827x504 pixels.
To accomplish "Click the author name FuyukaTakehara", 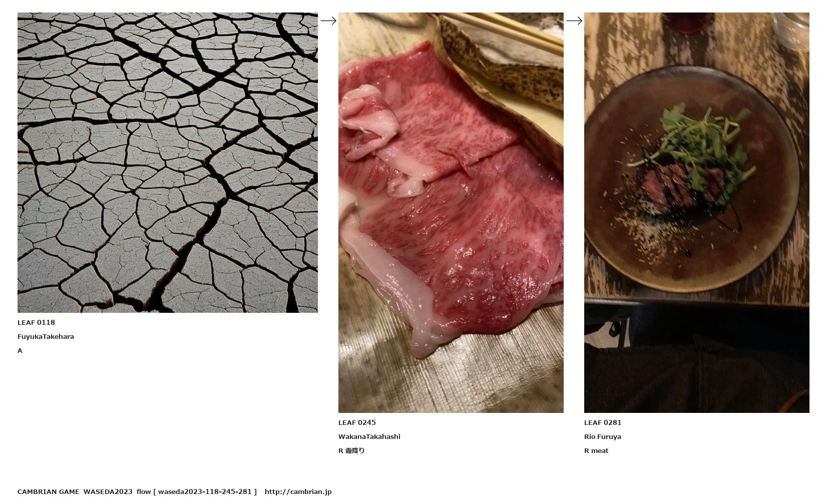I will coord(46,336).
